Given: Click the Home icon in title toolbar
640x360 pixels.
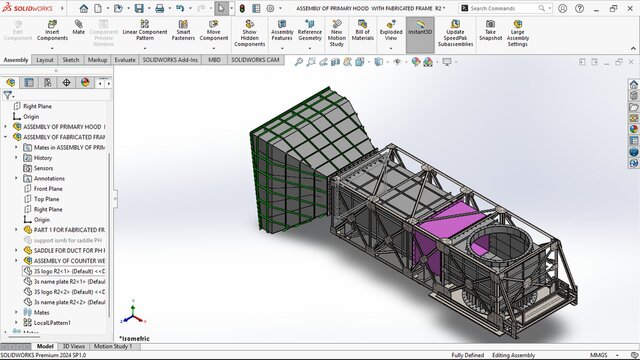Looking at the screenshot, I should [x=84, y=8].
